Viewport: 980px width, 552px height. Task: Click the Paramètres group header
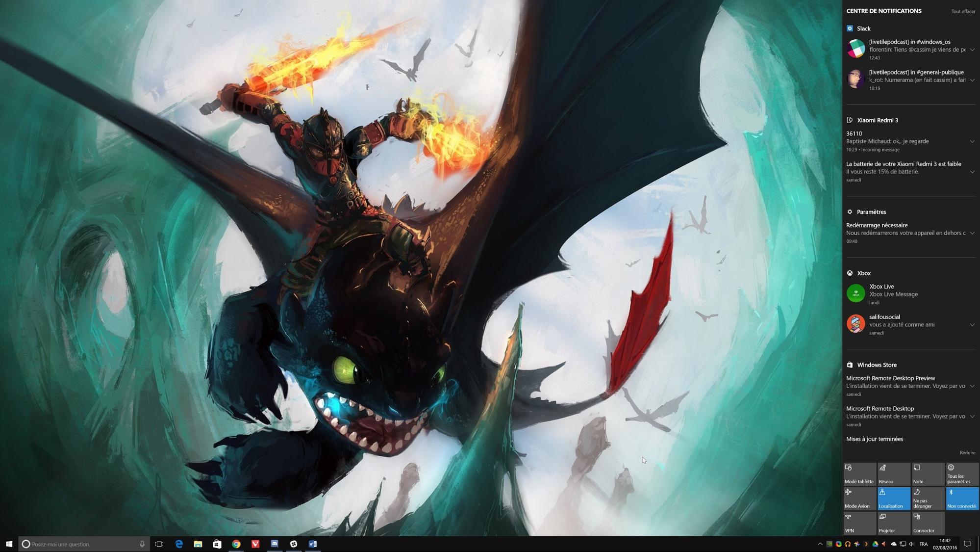pyautogui.click(x=867, y=212)
